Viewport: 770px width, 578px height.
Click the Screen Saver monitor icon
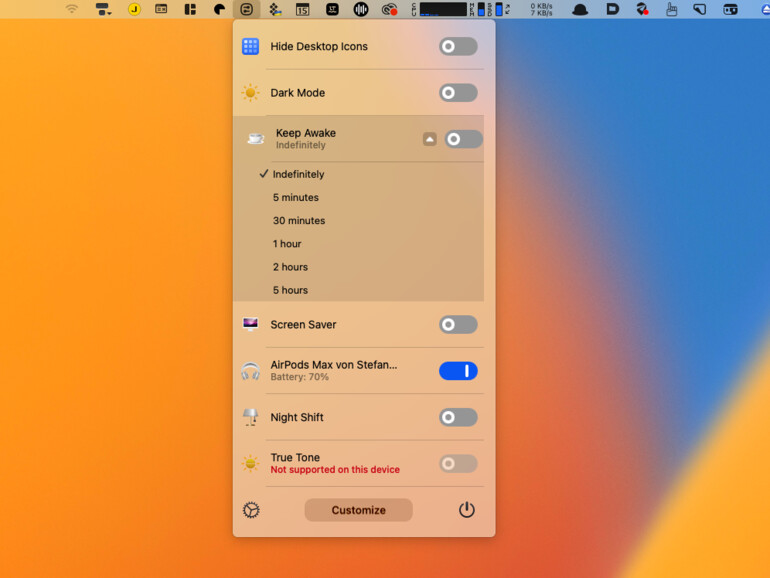point(250,324)
